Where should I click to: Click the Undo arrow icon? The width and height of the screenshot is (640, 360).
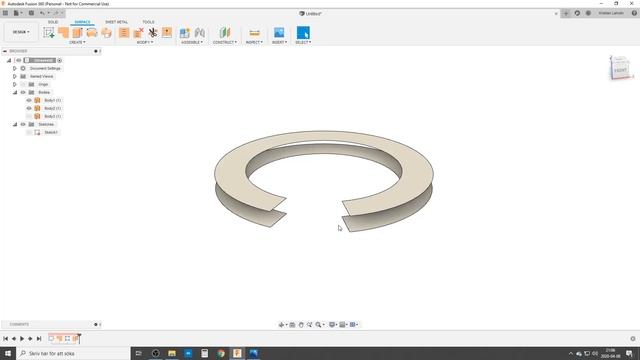click(42, 13)
